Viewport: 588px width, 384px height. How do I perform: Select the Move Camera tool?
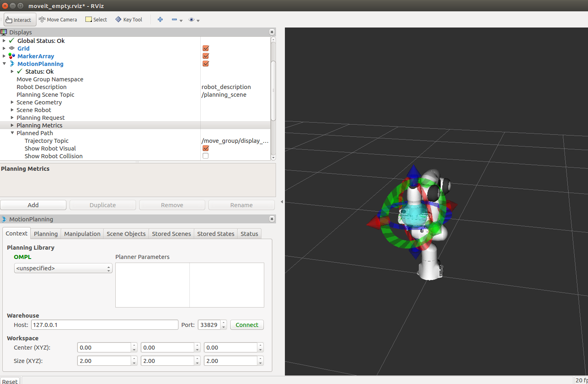(x=58, y=19)
